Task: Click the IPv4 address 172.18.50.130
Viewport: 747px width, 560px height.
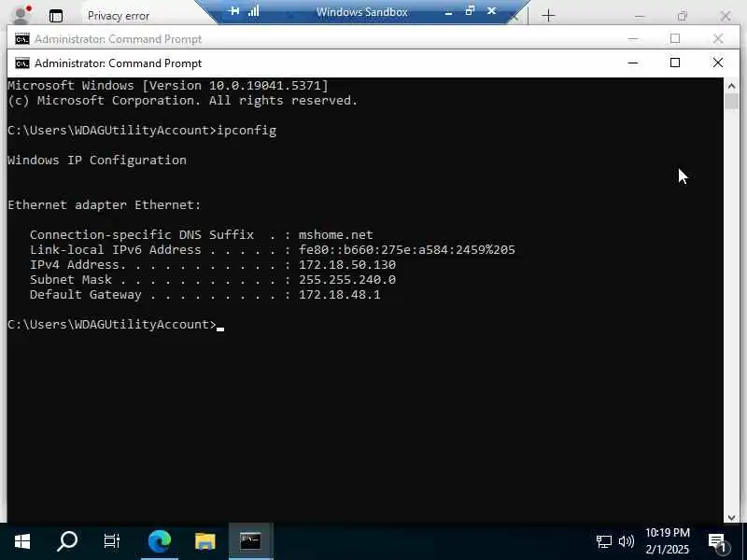Action: 346,265
